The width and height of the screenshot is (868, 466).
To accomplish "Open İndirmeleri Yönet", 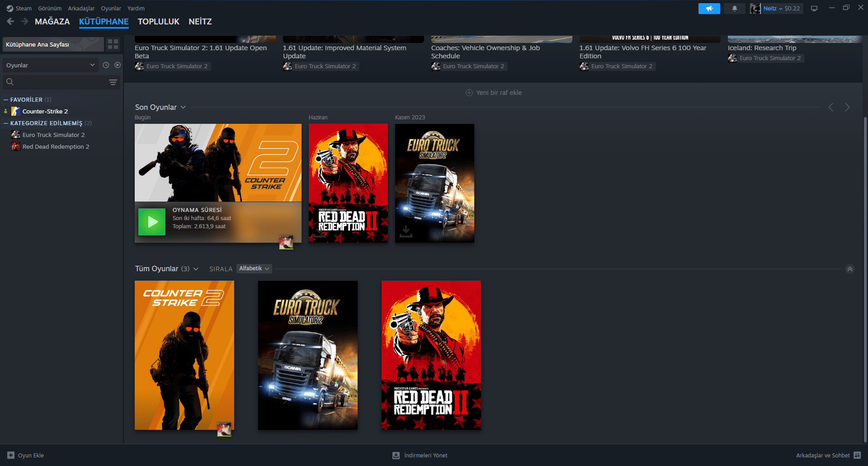I will pos(426,455).
